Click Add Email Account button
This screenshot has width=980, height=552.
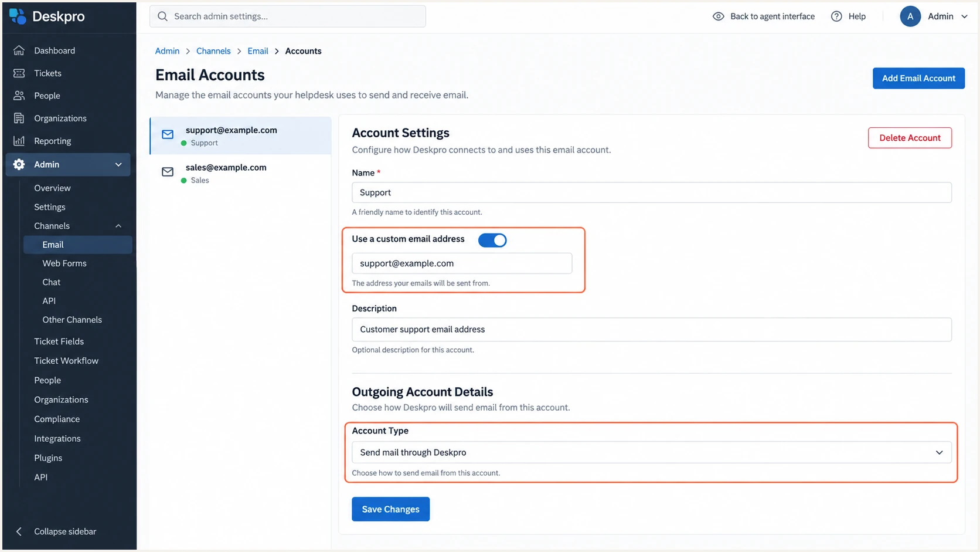[x=918, y=78]
